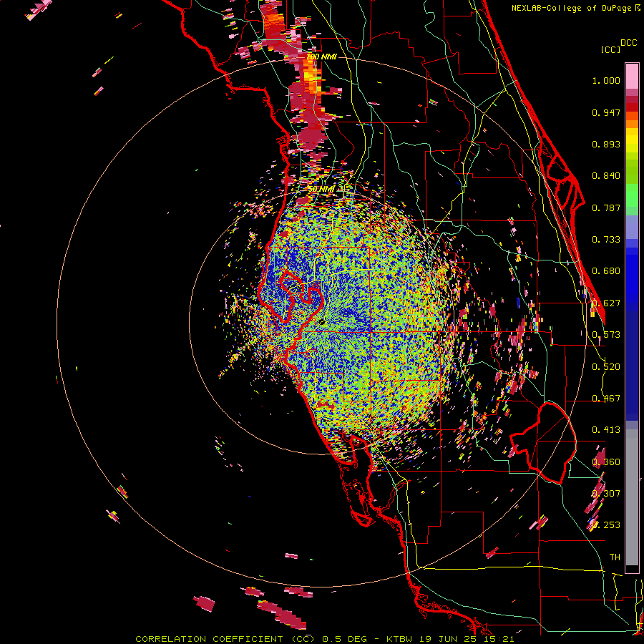Select the 0.413 scale value
644x644 pixels.
point(606,430)
